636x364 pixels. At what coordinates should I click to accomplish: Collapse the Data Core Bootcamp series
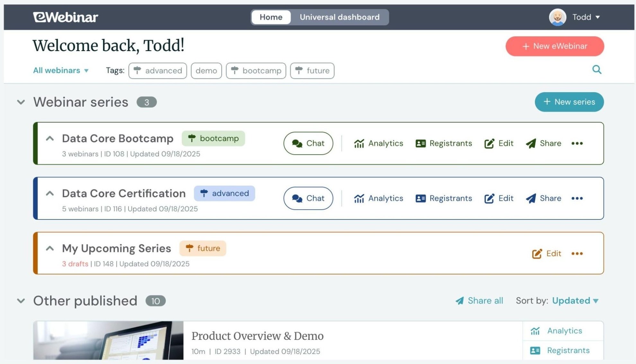pyautogui.click(x=50, y=138)
